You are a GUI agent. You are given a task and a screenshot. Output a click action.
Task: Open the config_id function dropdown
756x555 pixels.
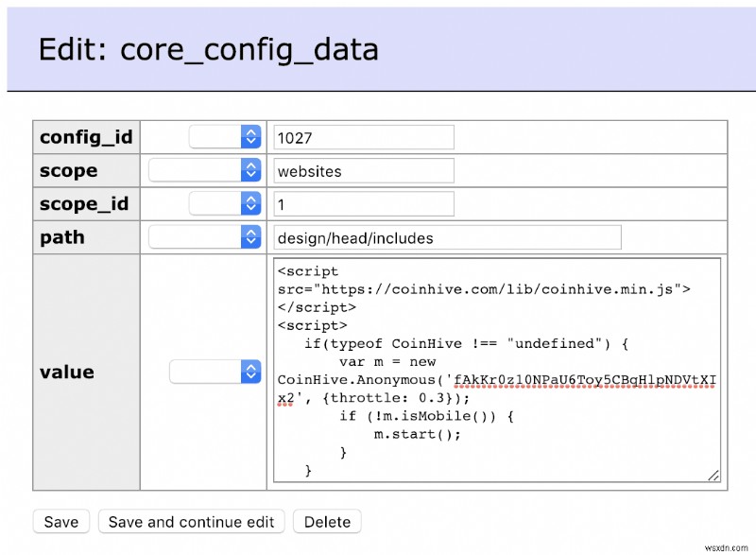[x=225, y=137]
